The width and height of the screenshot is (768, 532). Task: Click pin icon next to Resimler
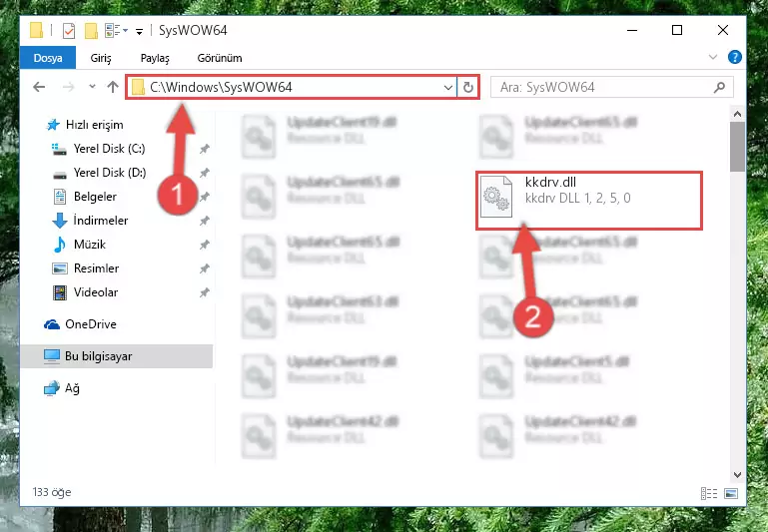(x=205, y=268)
